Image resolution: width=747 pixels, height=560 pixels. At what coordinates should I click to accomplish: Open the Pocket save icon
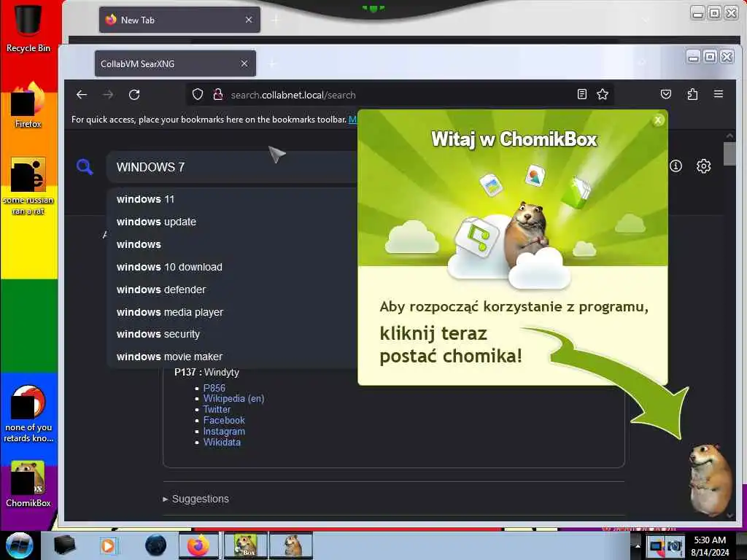[666, 94]
